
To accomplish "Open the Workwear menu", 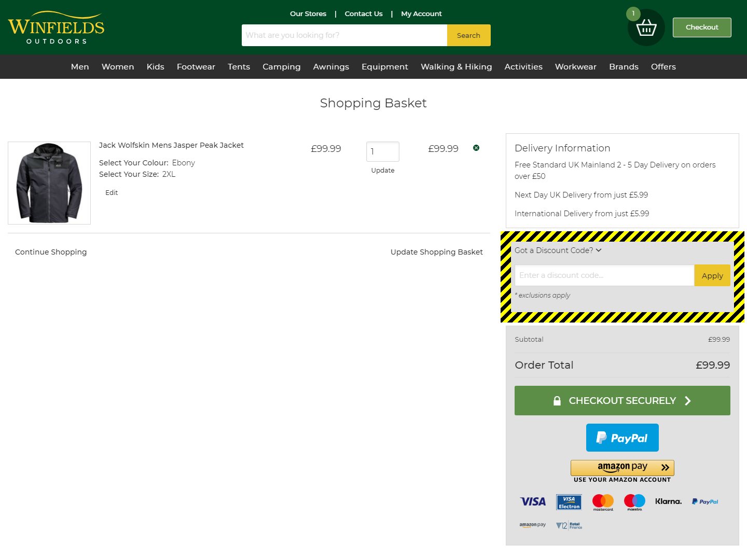I will [x=576, y=66].
